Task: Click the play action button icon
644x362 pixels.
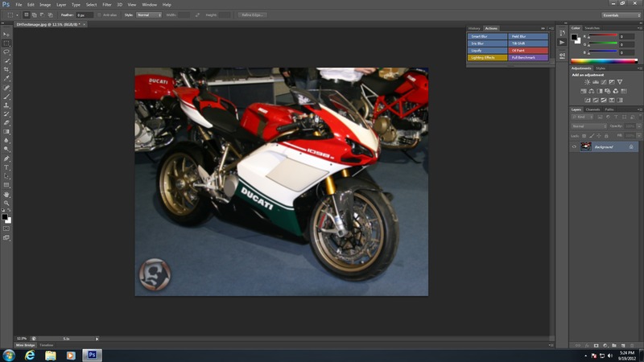Action: click(x=562, y=42)
